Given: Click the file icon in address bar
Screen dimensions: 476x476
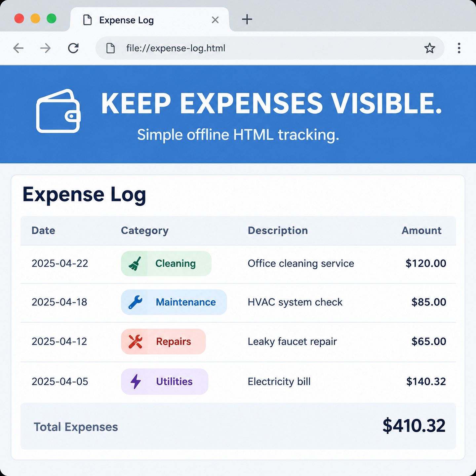Looking at the screenshot, I should point(110,48).
